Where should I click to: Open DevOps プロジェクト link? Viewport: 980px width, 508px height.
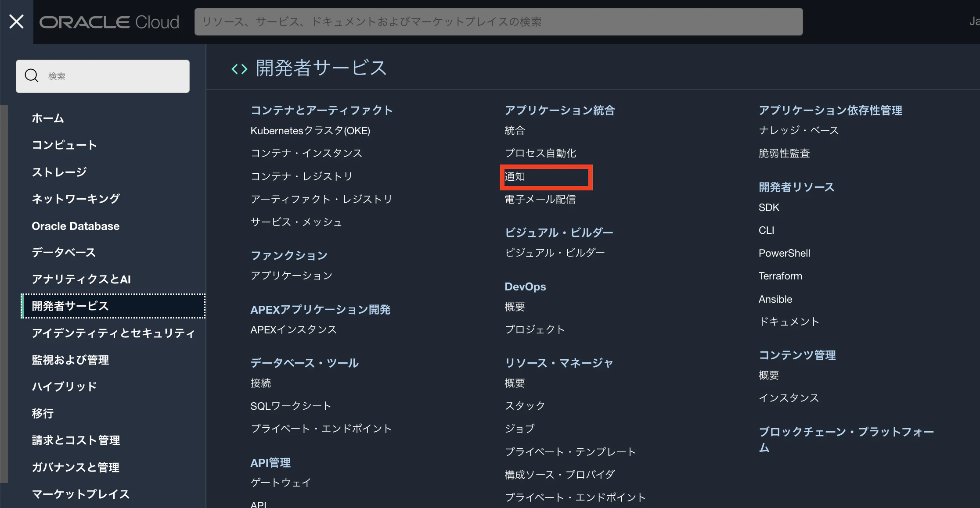535,329
